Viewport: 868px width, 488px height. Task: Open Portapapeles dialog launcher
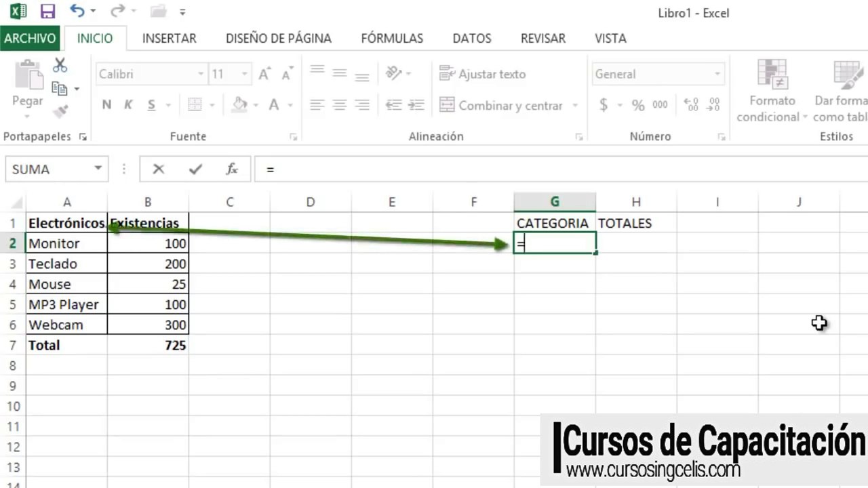83,137
